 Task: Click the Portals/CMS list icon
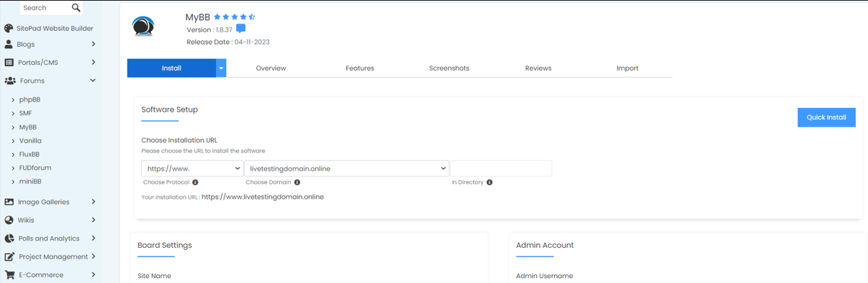coord(9,63)
